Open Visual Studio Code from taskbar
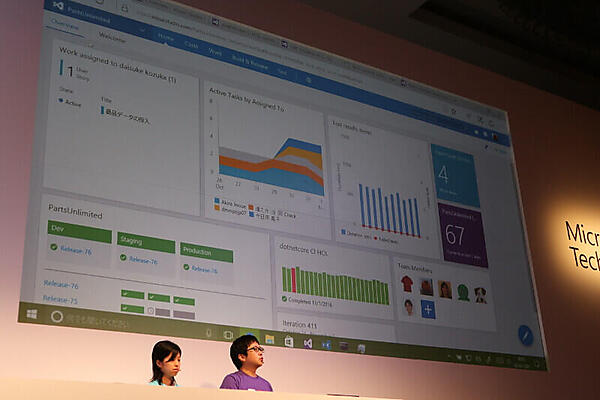 click(326, 345)
